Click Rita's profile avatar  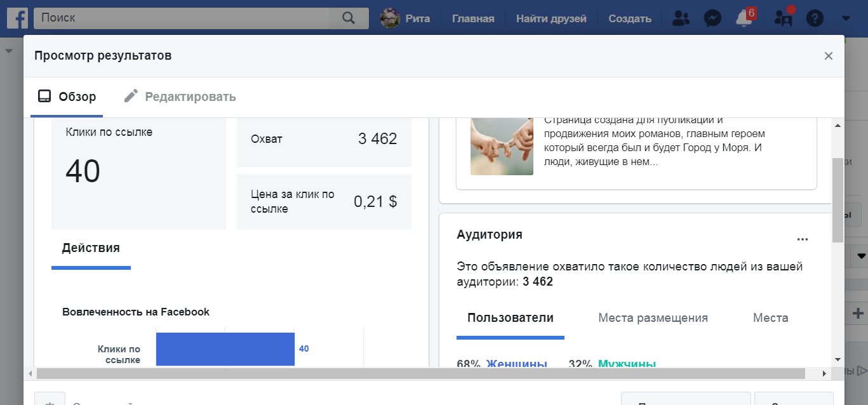[x=390, y=18]
